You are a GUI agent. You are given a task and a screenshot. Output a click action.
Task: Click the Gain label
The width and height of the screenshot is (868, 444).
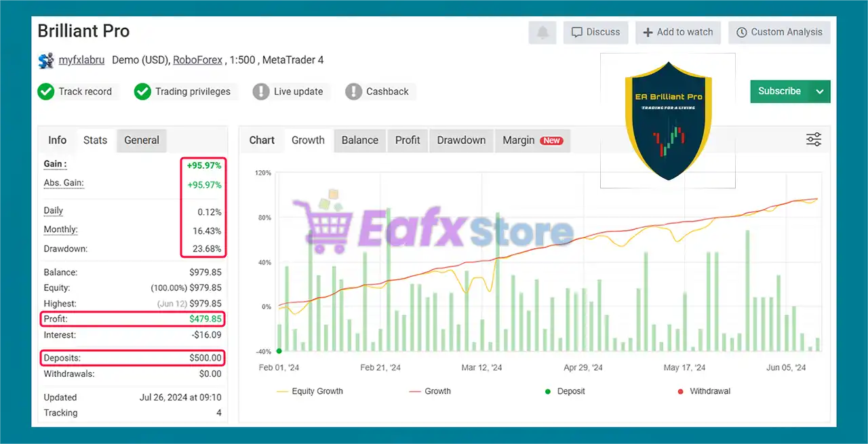(x=55, y=164)
